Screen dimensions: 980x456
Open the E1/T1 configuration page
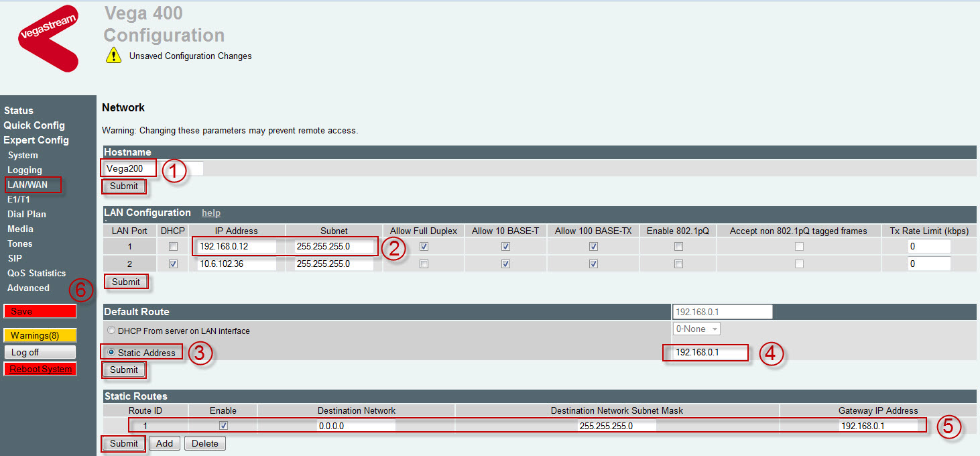tap(19, 199)
